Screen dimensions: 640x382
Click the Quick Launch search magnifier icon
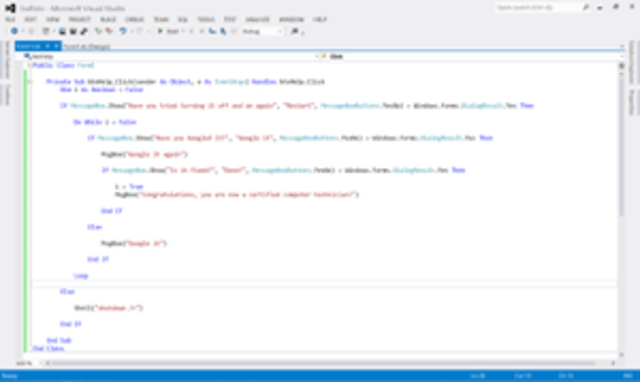coord(586,7)
